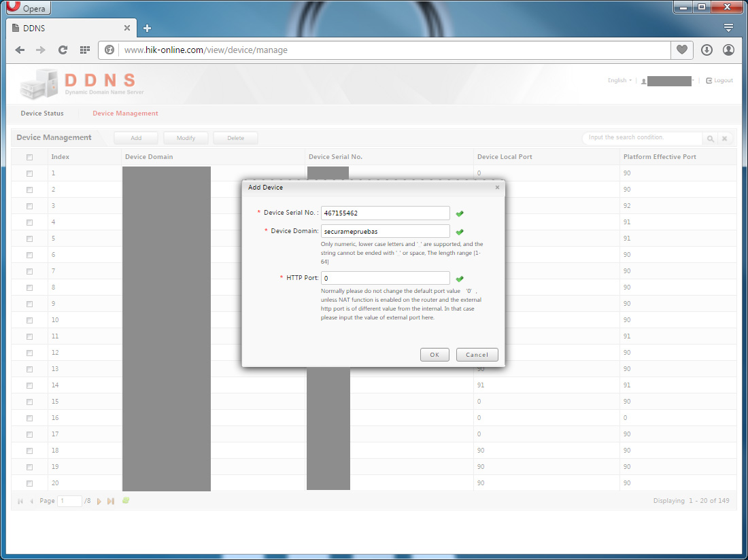748x560 pixels.
Task: Confirm Add Device with OK
Action: [435, 355]
